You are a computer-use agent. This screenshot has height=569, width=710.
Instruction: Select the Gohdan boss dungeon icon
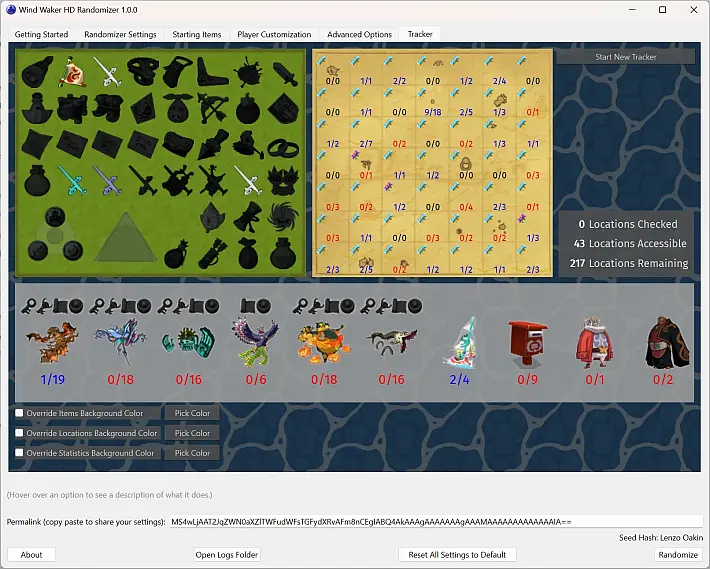point(188,344)
